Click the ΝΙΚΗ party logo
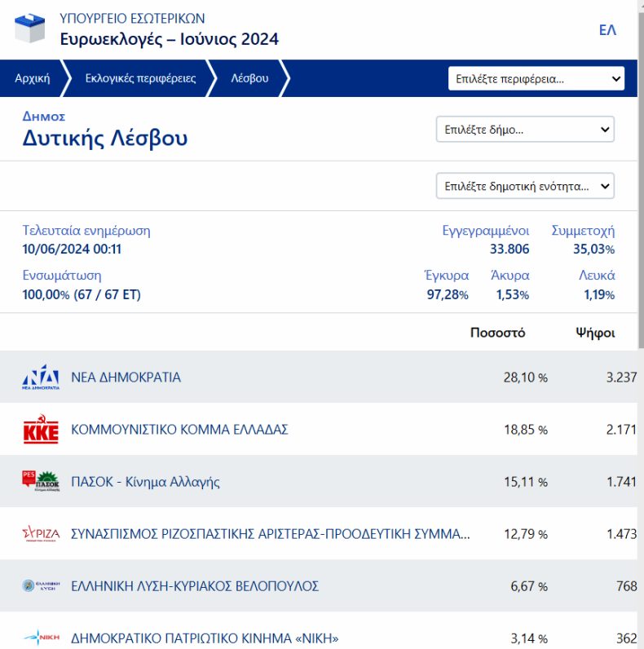This screenshot has width=644, height=649. point(42,638)
